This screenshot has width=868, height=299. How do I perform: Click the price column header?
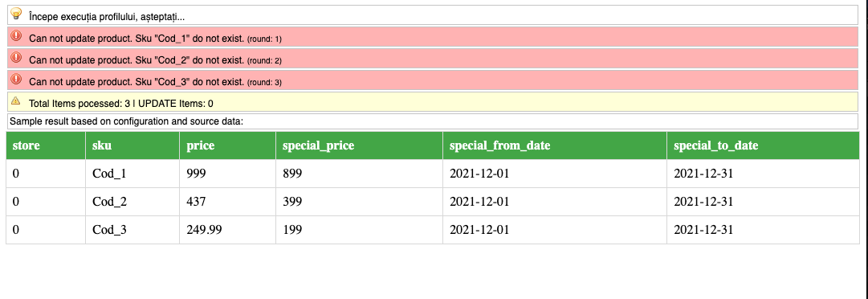(227, 145)
